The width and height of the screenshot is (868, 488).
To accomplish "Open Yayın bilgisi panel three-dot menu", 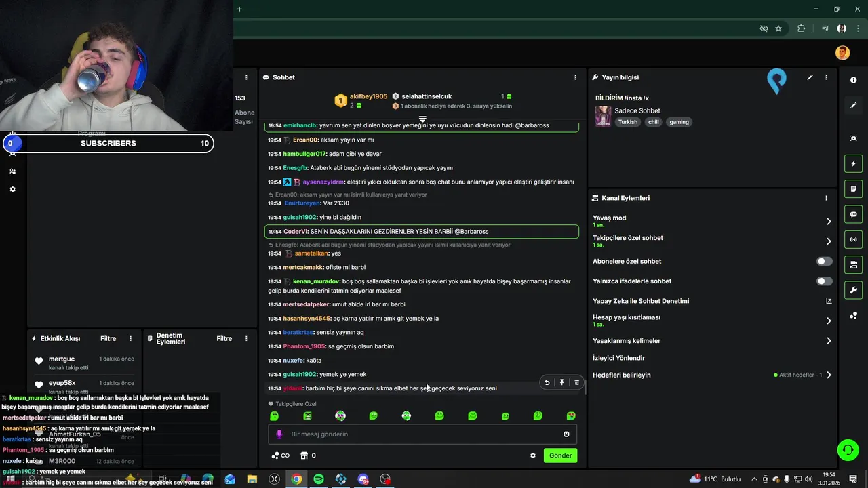I will click(x=826, y=77).
